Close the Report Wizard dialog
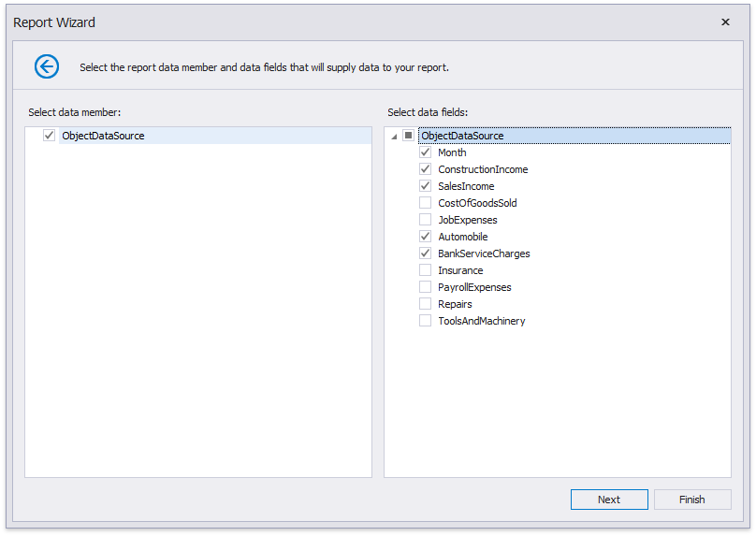756x536 pixels. (725, 22)
